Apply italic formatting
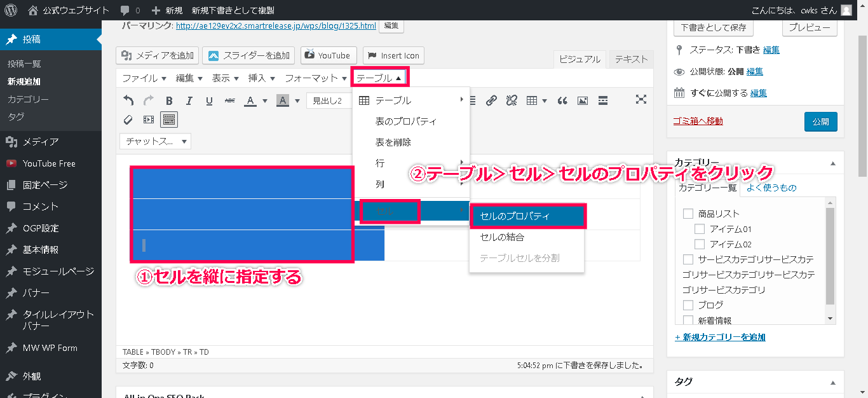Screen dimensions: 868x398 [189, 100]
